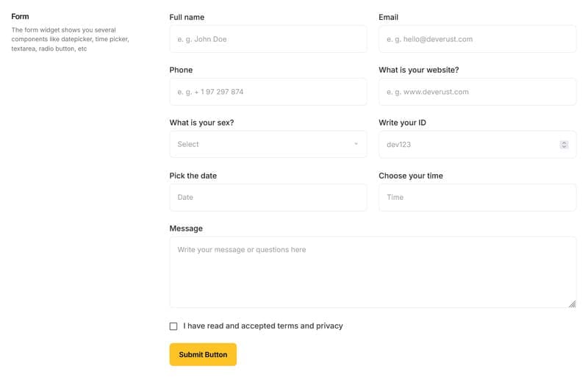Click the "I have read and accepted" label
588x377 pixels.
[263, 326]
